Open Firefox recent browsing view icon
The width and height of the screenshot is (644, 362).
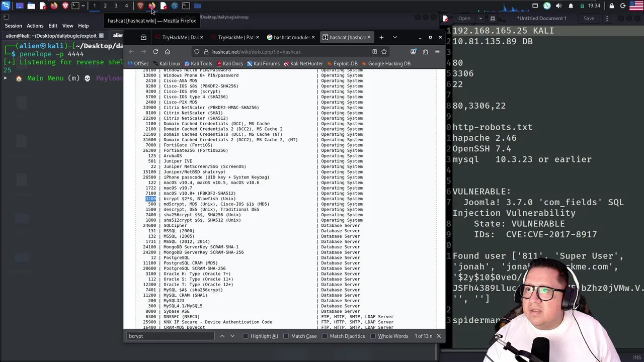click(x=143, y=37)
